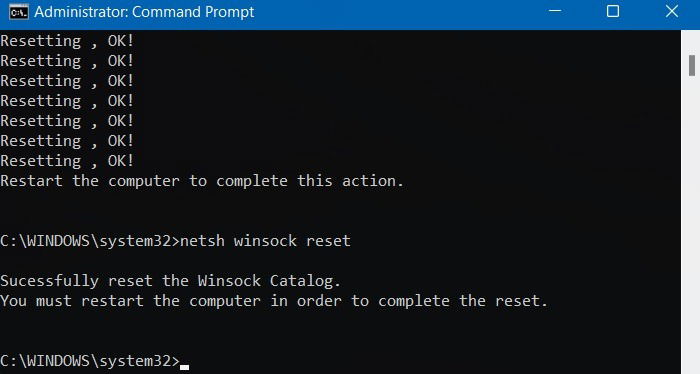The height and width of the screenshot is (374, 700).
Task: Click the empty scrollbar track below the thumb
Action: [691, 223]
